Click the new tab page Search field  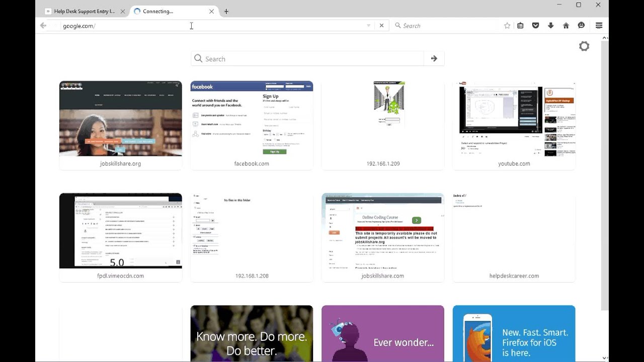pyautogui.click(x=307, y=59)
